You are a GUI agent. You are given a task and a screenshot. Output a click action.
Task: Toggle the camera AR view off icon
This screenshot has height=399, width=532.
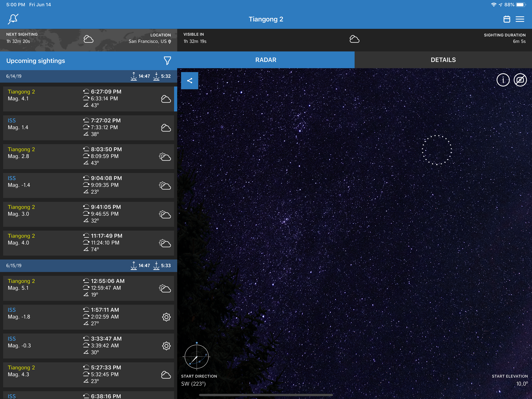[x=520, y=80]
